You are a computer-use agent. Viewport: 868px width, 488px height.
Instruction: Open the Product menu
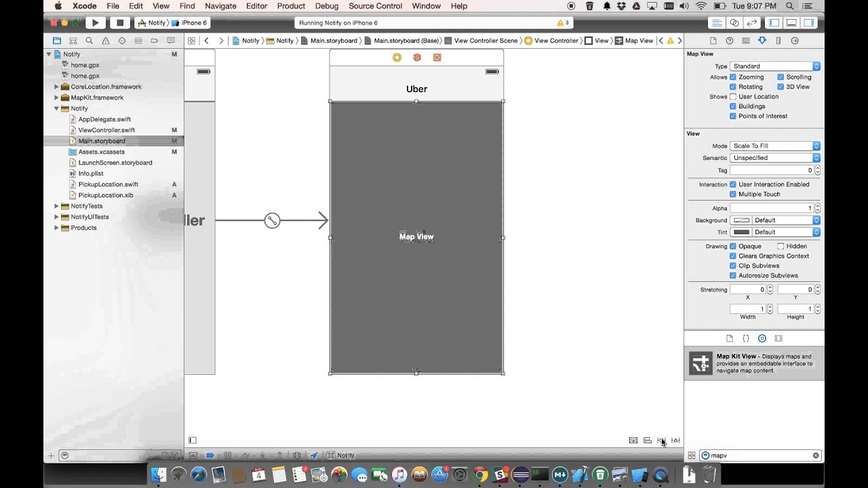pos(291,6)
